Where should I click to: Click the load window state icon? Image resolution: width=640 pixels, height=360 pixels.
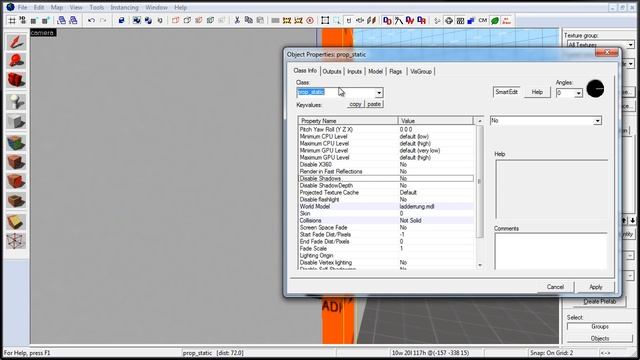61,20
